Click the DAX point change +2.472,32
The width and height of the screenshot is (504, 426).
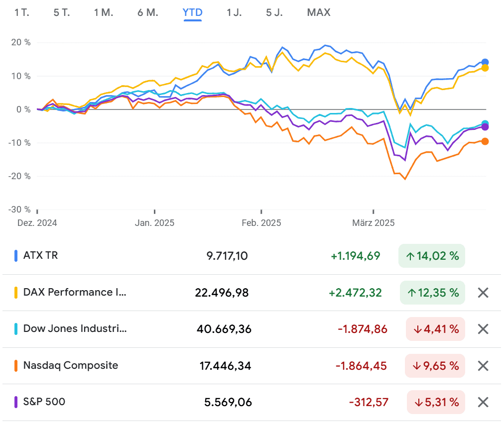pyautogui.click(x=355, y=293)
